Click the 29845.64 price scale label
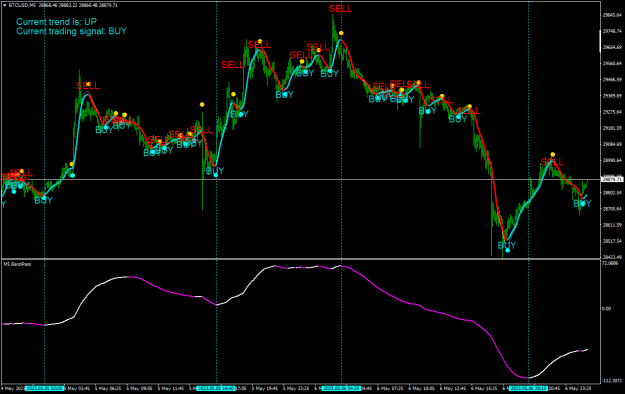The width and height of the screenshot is (625, 394). coord(612,15)
